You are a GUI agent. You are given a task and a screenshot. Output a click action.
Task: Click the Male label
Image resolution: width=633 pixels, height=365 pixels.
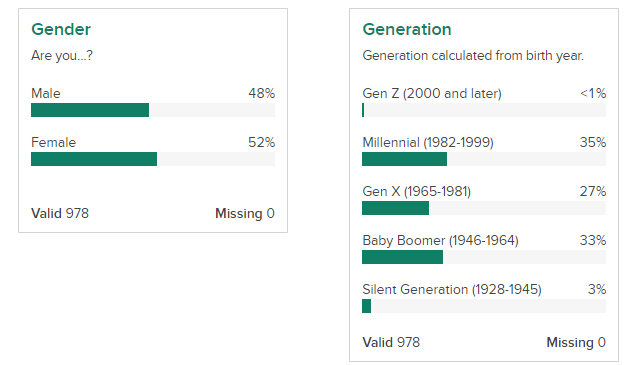click(x=46, y=94)
